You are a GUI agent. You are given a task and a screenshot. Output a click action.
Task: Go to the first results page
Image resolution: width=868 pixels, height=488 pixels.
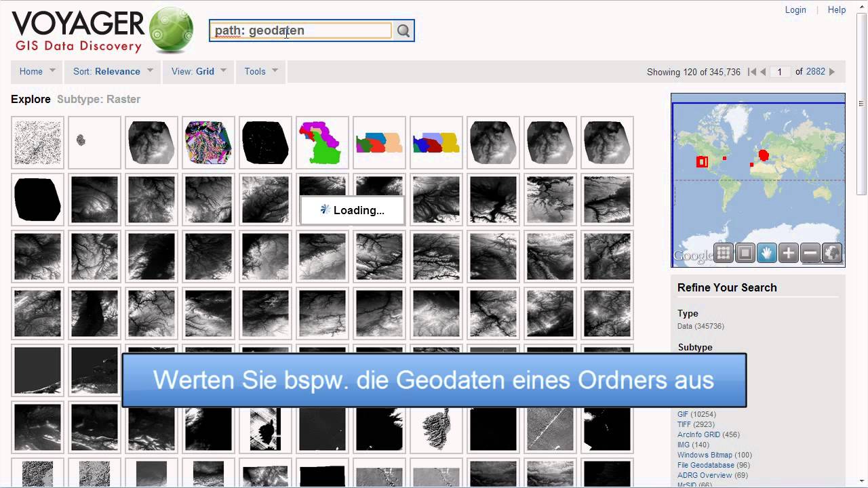pos(751,72)
